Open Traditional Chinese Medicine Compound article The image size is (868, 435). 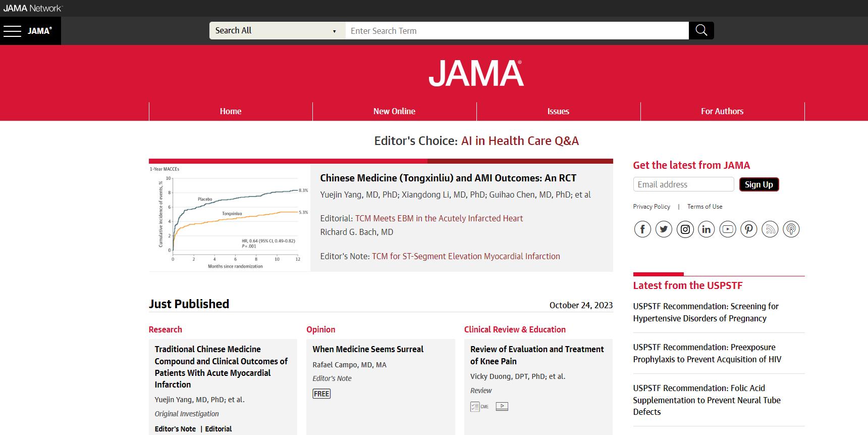[221, 367]
